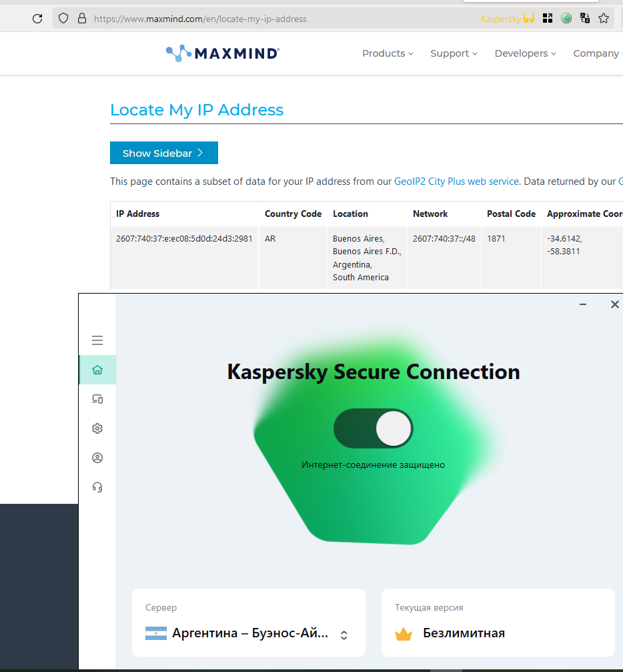The width and height of the screenshot is (623, 672).
Task: Open the Kaspersky extension in the address bar
Action: pos(508,19)
